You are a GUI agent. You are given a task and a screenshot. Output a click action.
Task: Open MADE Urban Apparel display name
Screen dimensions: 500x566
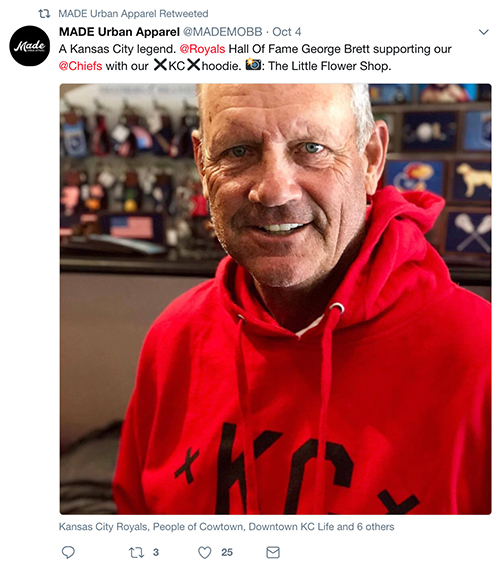119,32
